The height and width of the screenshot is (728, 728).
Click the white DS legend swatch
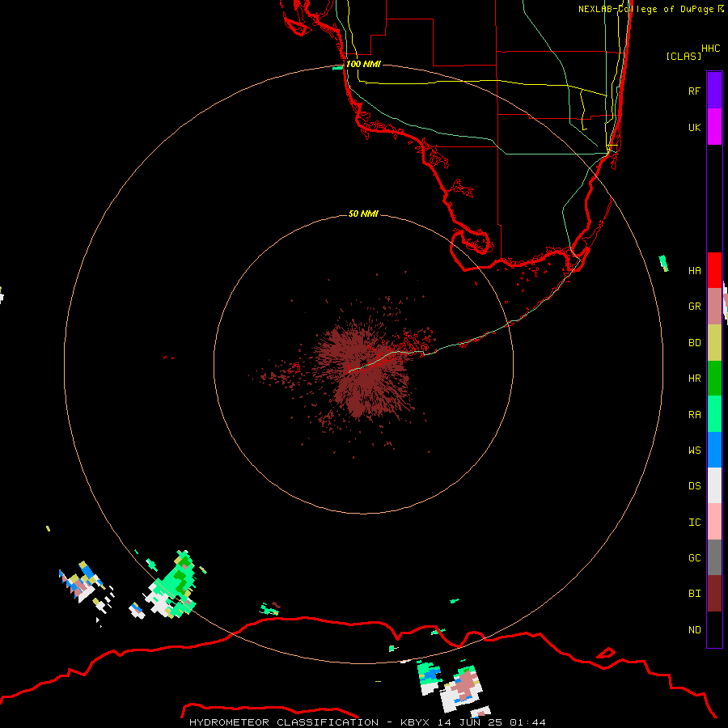pyautogui.click(x=714, y=485)
